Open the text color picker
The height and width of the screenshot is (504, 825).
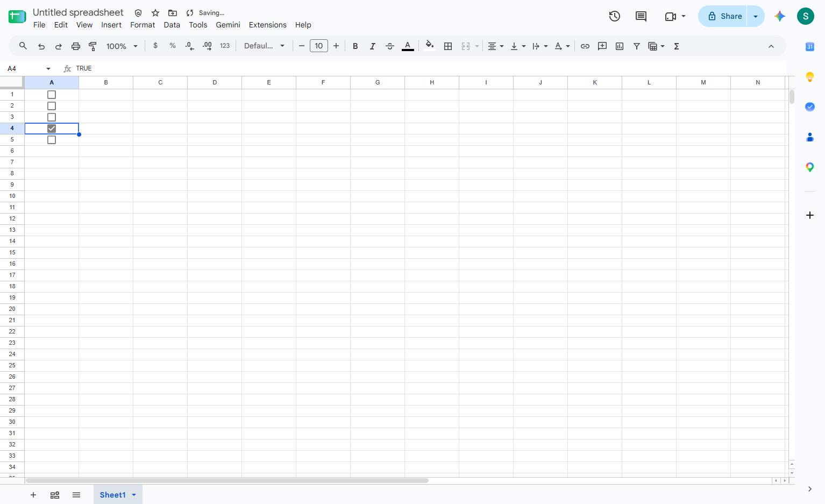(x=408, y=46)
